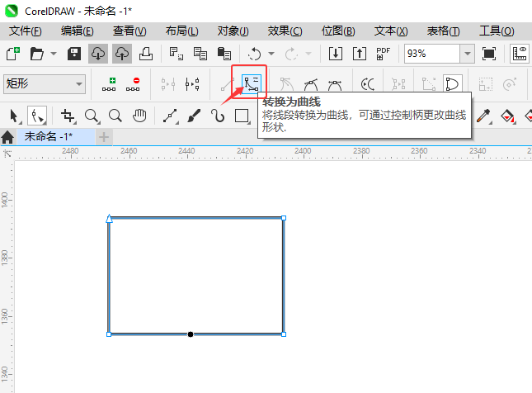Click the join two nodes icon
Viewport: 532px width, 393px height.
tap(168, 84)
